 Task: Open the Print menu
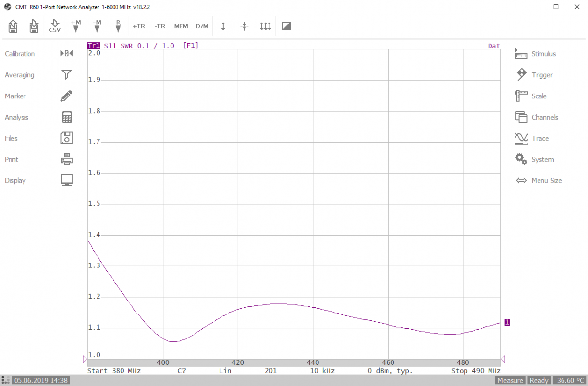coord(39,159)
